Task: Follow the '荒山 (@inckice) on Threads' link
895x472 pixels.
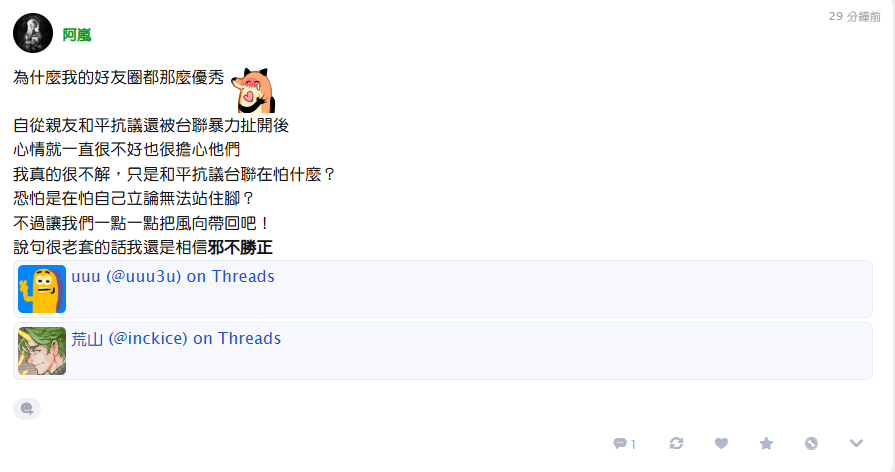Action: [x=176, y=338]
